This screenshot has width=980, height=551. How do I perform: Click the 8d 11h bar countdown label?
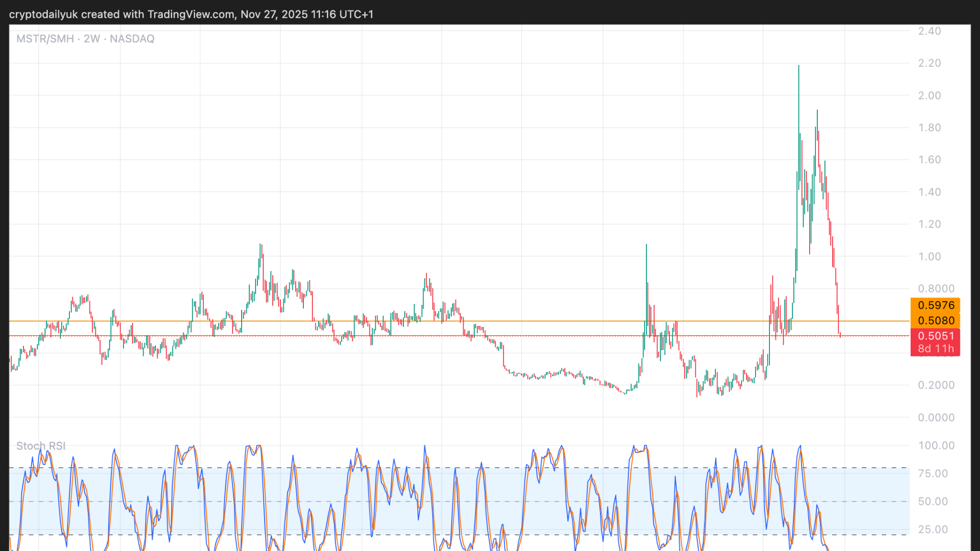click(x=935, y=349)
